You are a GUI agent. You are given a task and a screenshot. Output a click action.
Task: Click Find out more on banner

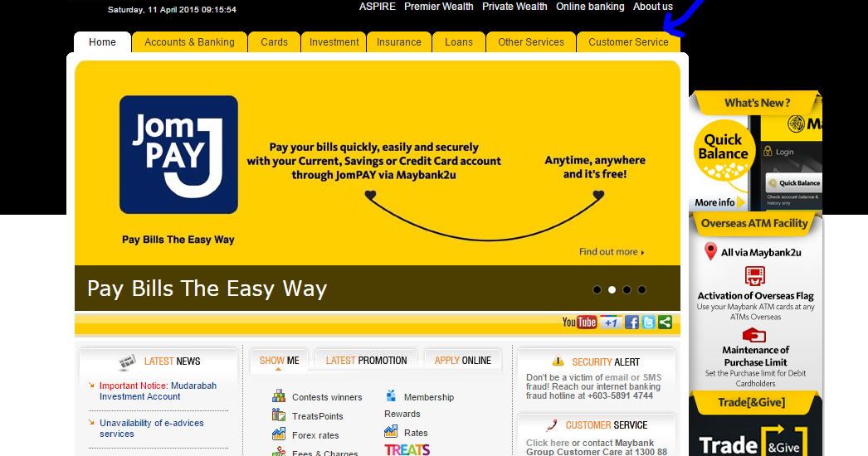pos(611,252)
